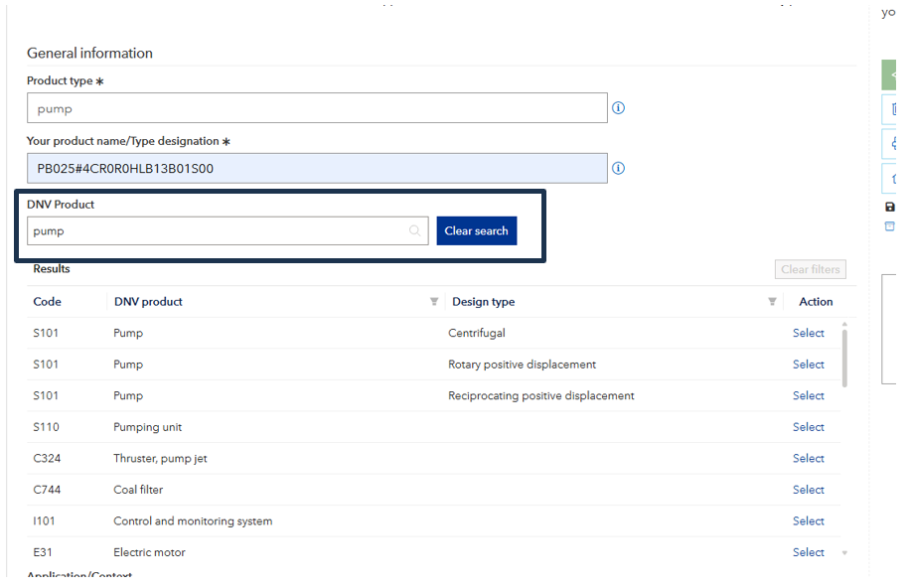The height and width of the screenshot is (588, 912).
Task: Click the black save icon on right edge
Action: pyautogui.click(x=889, y=207)
